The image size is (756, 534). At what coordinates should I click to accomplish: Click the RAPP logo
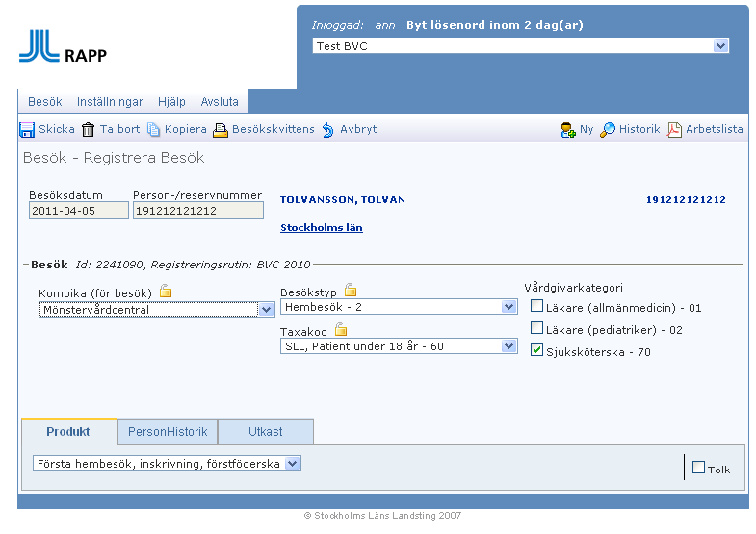coord(64,47)
